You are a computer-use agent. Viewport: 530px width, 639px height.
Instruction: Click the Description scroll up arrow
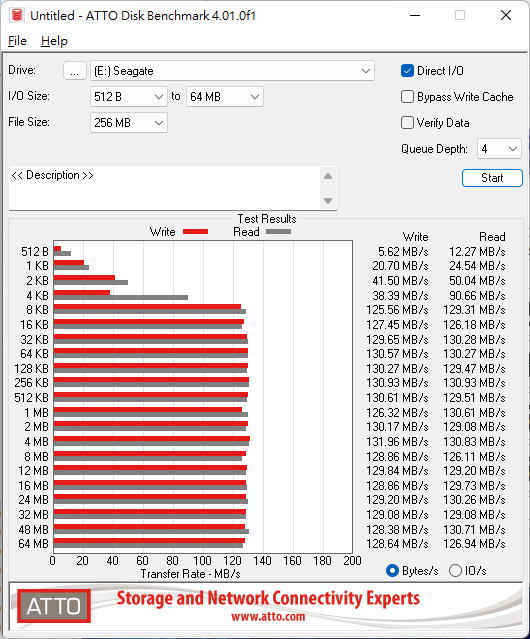click(x=328, y=176)
